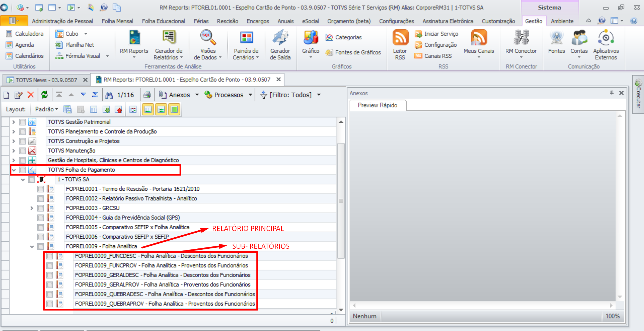The image size is (644, 331).
Task: Click the report tree vertical scrollbar
Action: pos(341,201)
